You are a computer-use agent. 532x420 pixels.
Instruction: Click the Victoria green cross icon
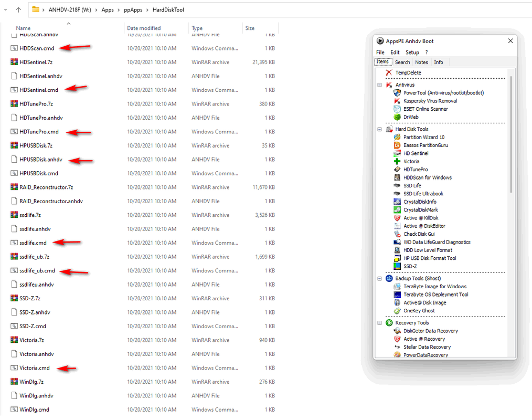point(397,162)
